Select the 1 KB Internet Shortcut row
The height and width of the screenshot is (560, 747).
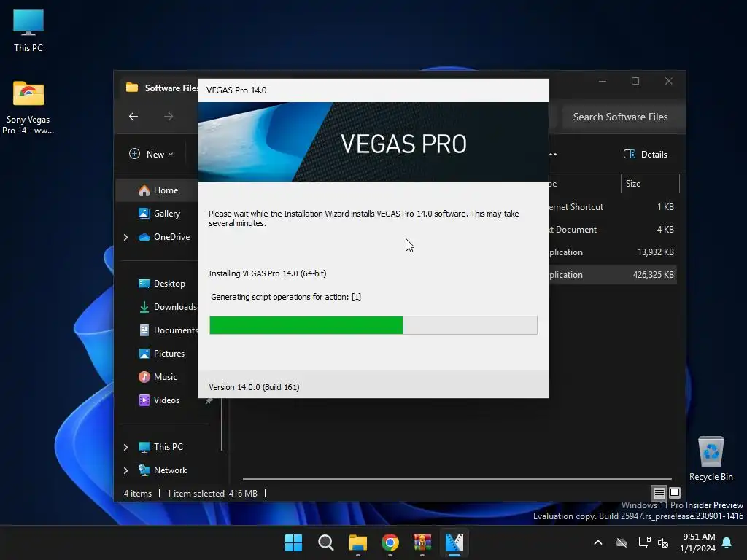pos(612,206)
